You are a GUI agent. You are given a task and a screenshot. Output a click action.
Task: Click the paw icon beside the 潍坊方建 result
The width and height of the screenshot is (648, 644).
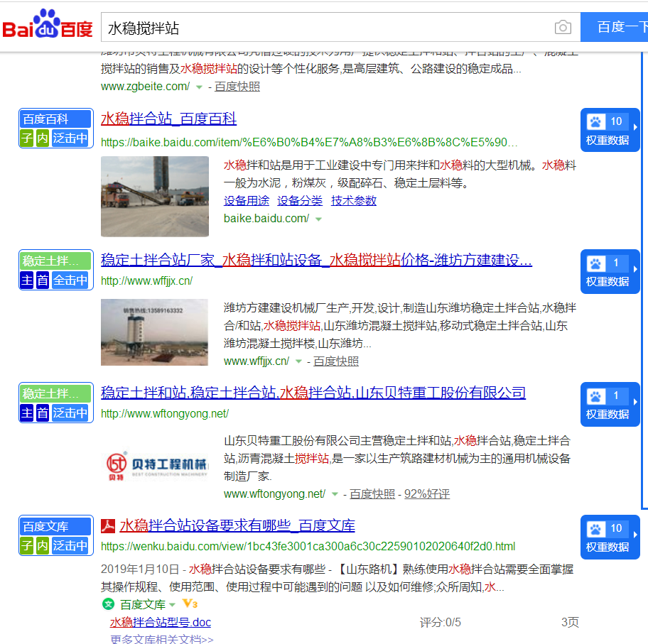[x=595, y=263]
